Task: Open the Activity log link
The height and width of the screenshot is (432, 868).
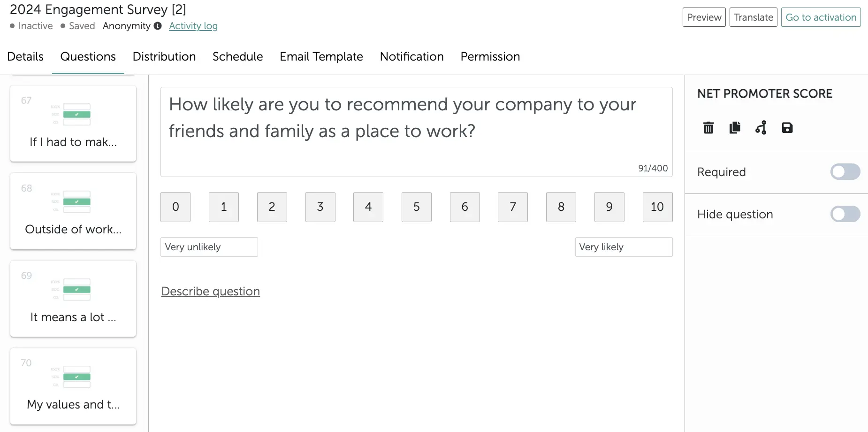Action: pyautogui.click(x=193, y=26)
